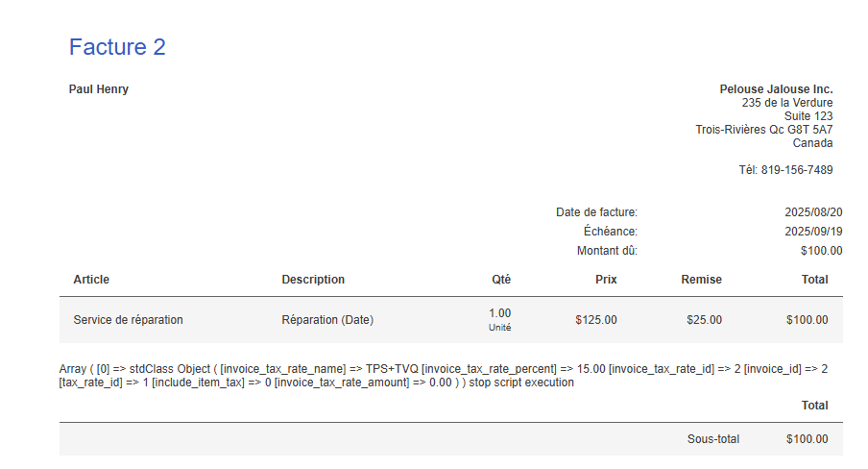Click the Facture 2 heading

tap(117, 47)
